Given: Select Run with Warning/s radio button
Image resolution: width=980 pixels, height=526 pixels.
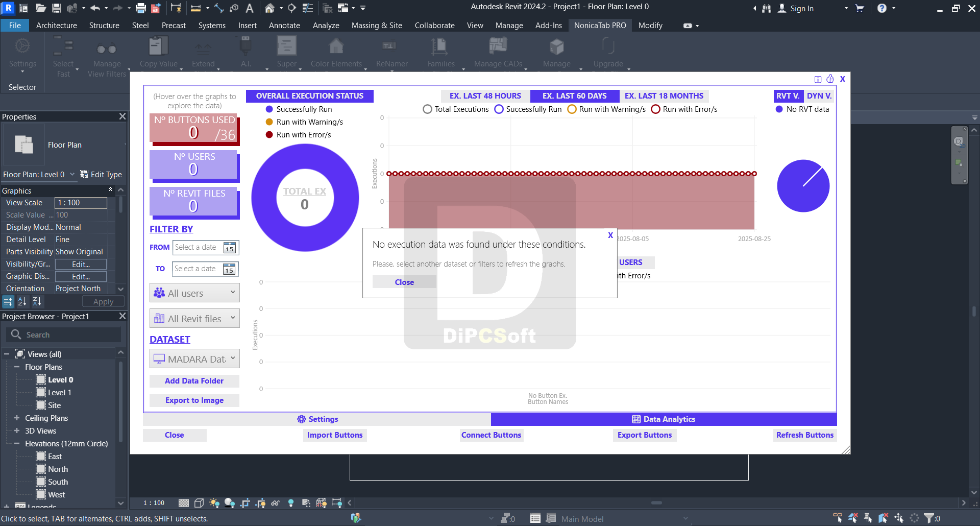Looking at the screenshot, I should pos(572,109).
